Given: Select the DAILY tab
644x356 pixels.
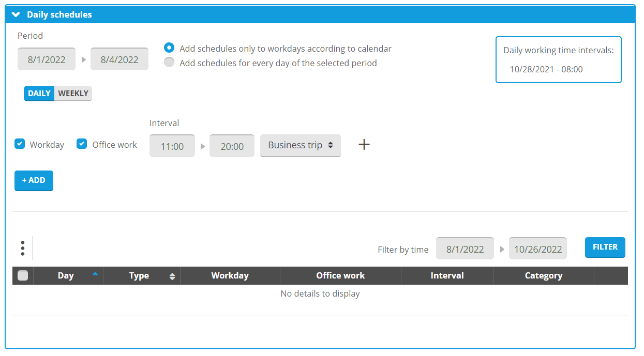Looking at the screenshot, I should [39, 94].
